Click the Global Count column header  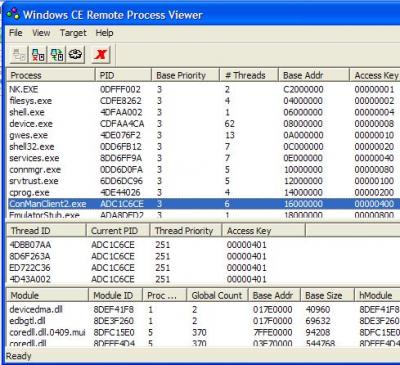217,295
